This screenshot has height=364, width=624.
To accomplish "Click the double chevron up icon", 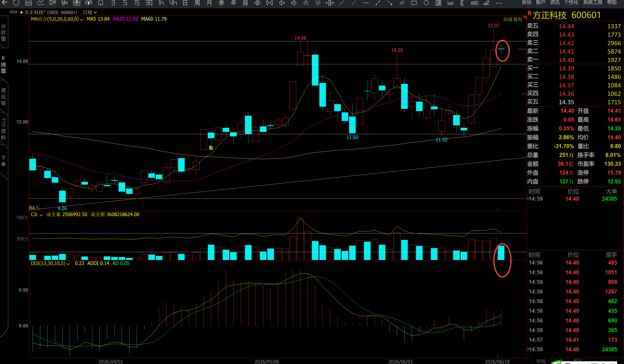I will pyautogui.click(x=306, y=3).
